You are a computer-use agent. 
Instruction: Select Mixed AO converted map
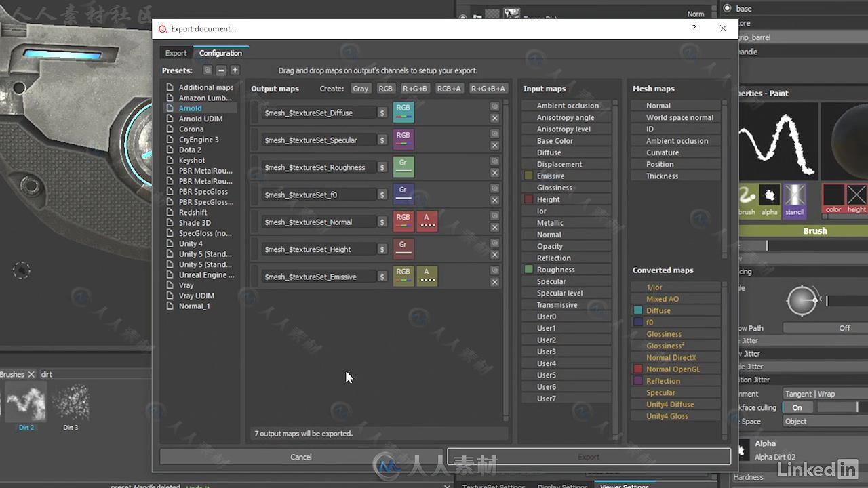coord(676,299)
